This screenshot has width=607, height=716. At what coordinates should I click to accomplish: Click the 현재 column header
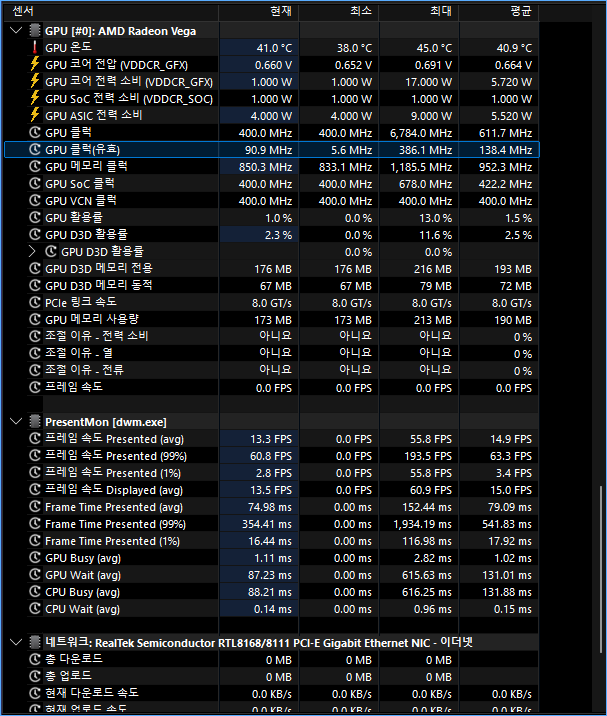coord(259,11)
